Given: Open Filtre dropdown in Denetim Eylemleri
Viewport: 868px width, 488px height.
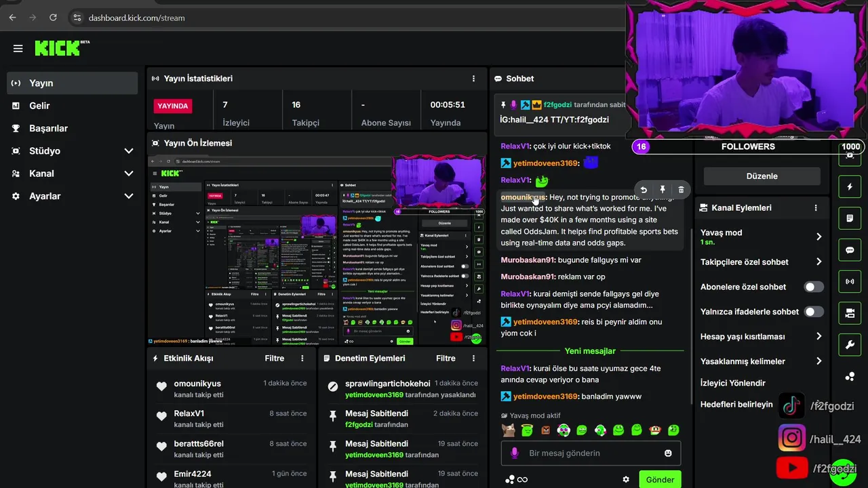Looking at the screenshot, I should tap(446, 358).
